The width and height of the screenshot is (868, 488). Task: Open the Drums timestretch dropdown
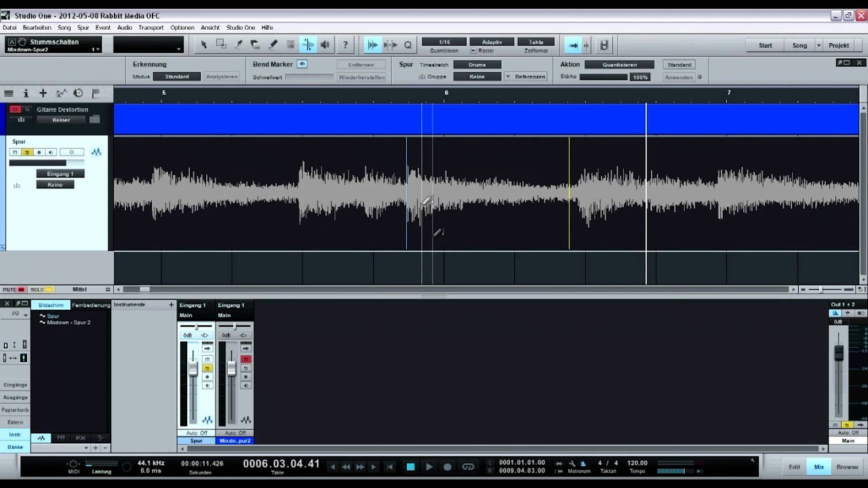(477, 64)
